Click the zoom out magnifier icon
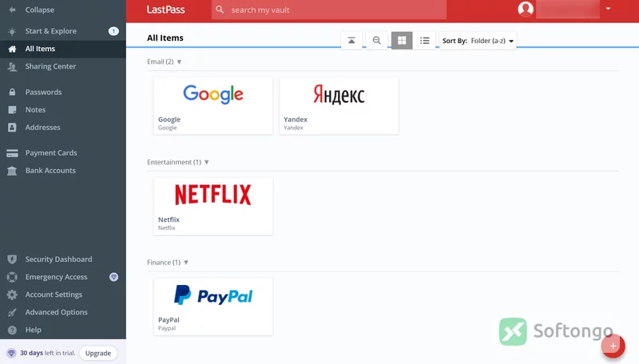The width and height of the screenshot is (639, 364). [376, 40]
